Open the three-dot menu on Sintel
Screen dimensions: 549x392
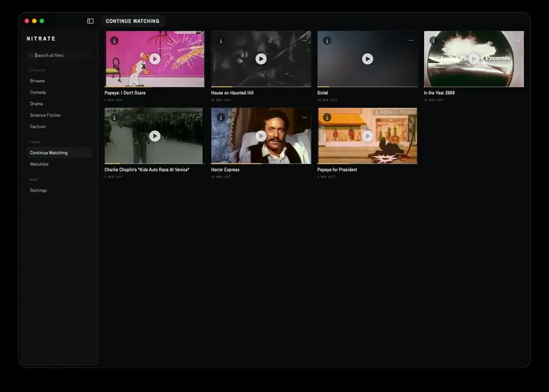click(x=411, y=41)
